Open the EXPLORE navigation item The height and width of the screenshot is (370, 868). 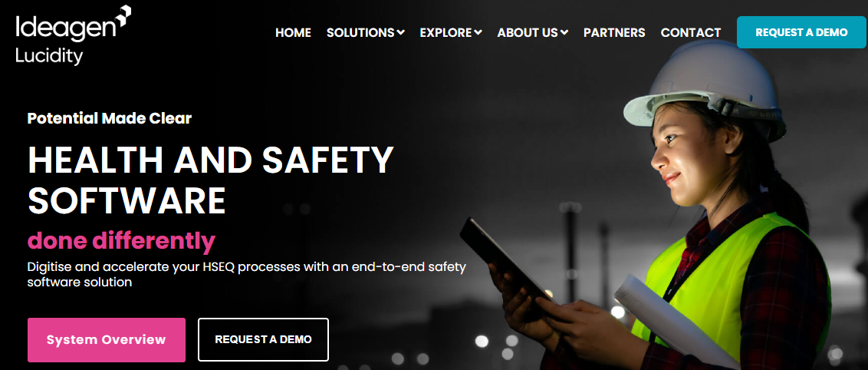446,33
